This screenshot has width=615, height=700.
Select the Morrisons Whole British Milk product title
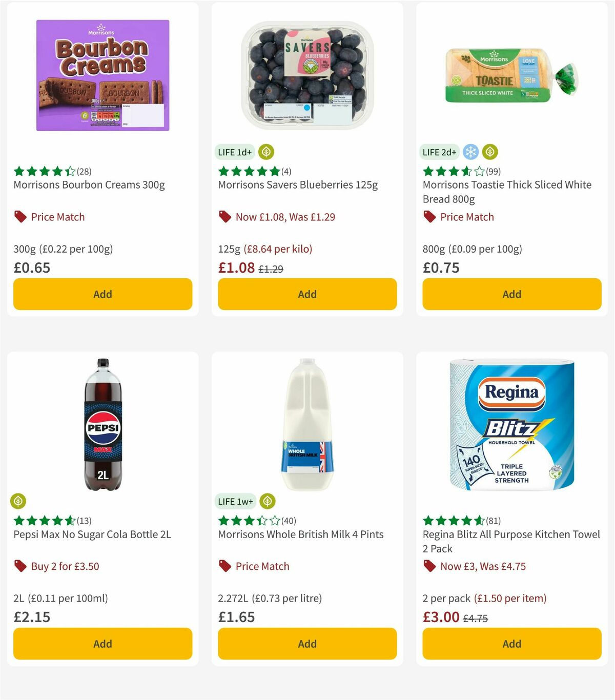(301, 534)
